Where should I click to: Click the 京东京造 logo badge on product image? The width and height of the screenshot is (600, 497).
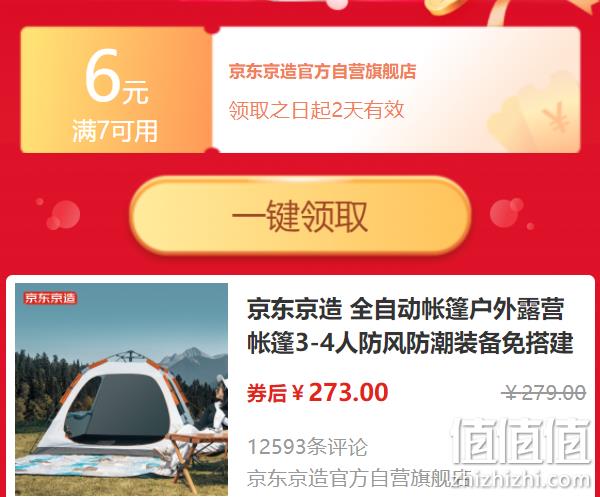(50, 298)
